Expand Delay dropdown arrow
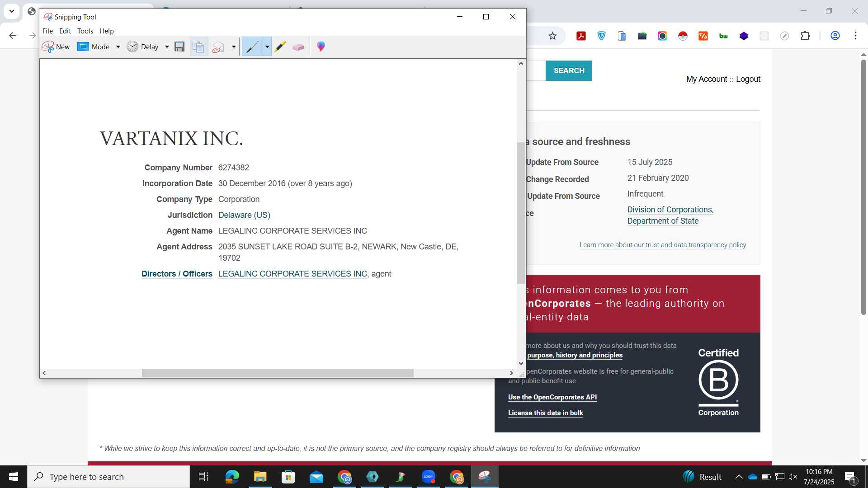Viewport: 868px width, 488px height. tap(167, 47)
